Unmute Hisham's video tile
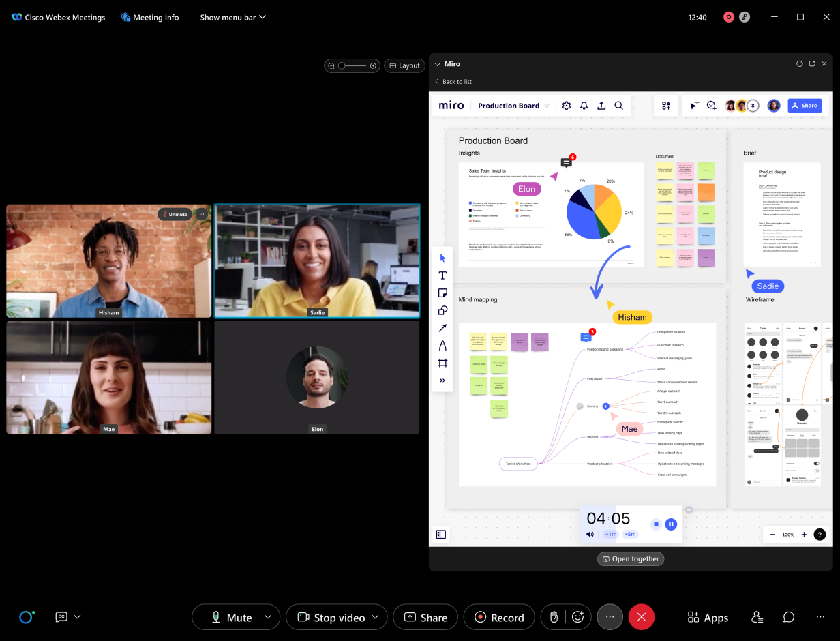This screenshot has width=840, height=641. [x=175, y=214]
